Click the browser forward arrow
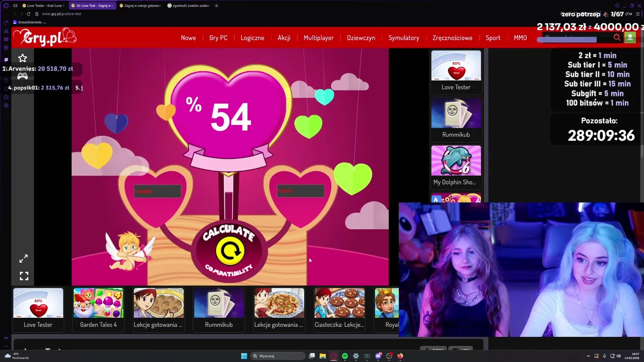644x362 pixels. pos(21,14)
